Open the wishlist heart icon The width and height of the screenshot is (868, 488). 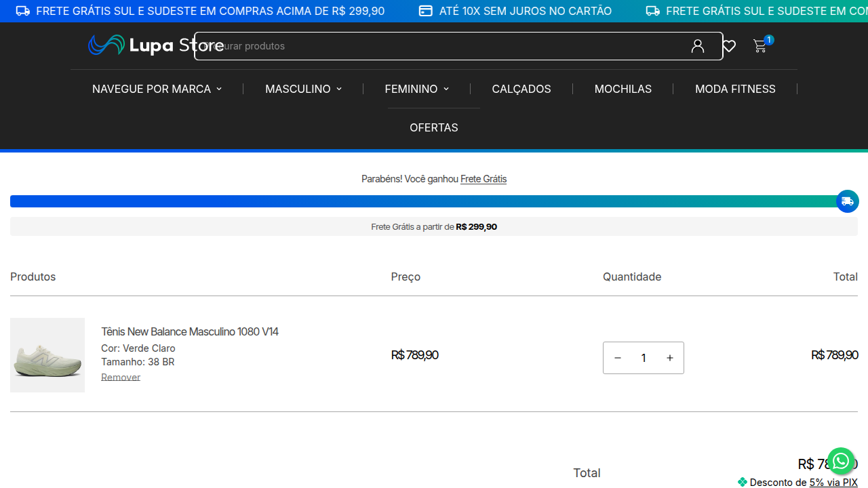(x=729, y=46)
